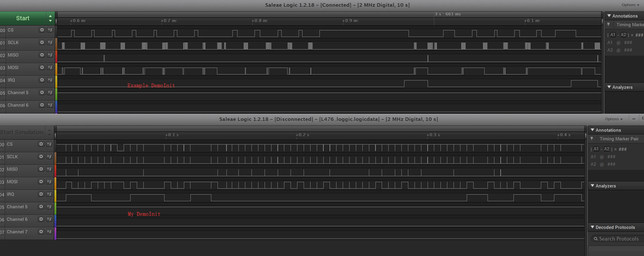Select the Channel 7 label in bottom window
Image resolution: width=644 pixels, height=256 pixels.
coord(17,231)
